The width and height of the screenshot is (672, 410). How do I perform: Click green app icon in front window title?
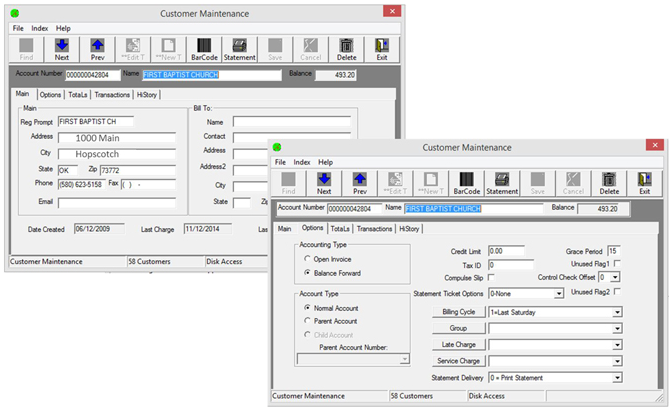tap(277, 147)
